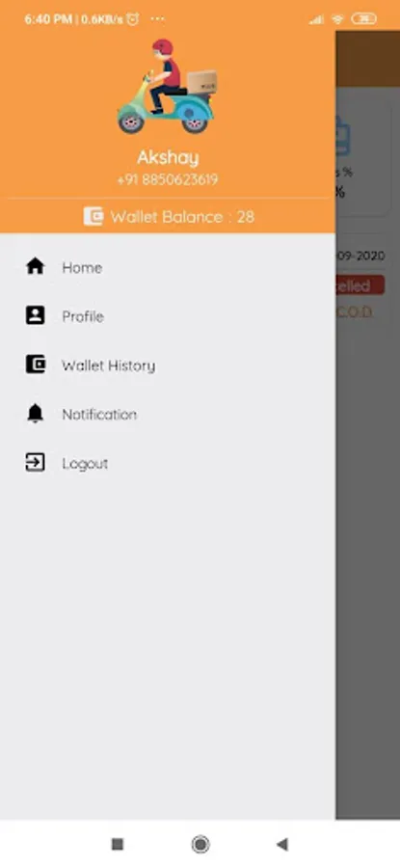Tap the Android home circle button
The image size is (400, 868).
pyautogui.click(x=200, y=844)
